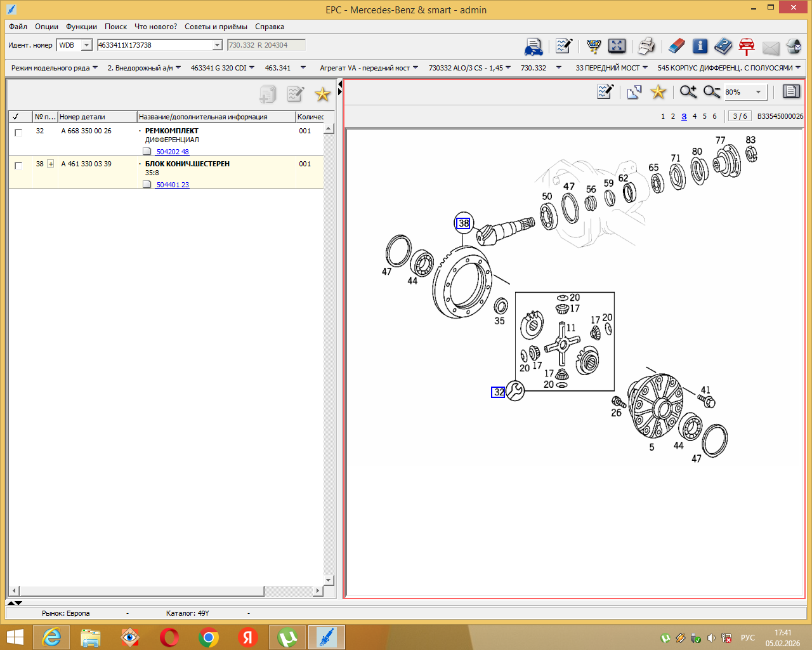Viewport: 812px width, 650px height.
Task: Click the blue info icon
Action: pyautogui.click(x=700, y=46)
